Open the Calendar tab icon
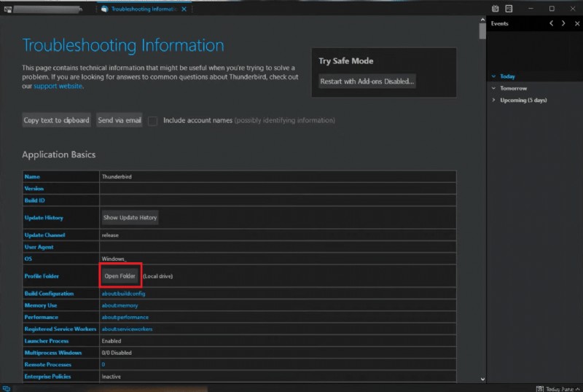This screenshot has height=392, width=583. [496, 9]
